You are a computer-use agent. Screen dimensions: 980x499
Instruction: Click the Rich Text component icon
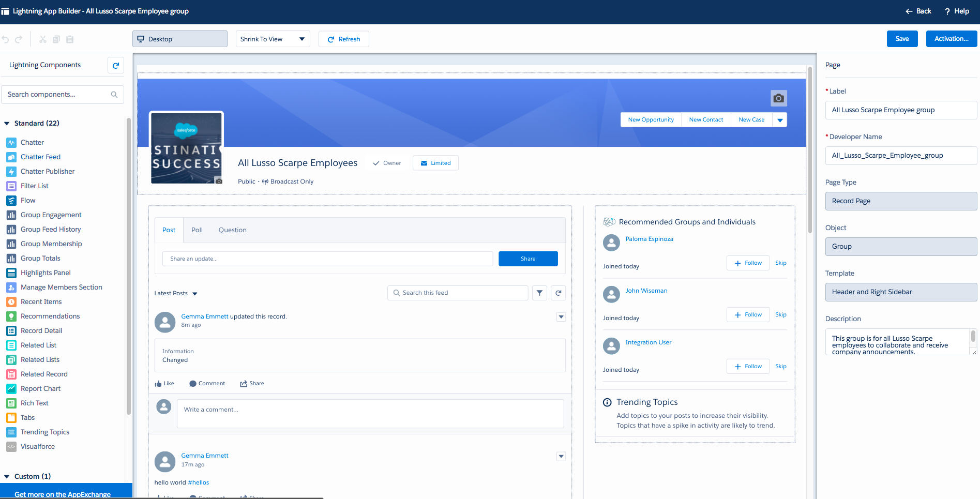[11, 403]
